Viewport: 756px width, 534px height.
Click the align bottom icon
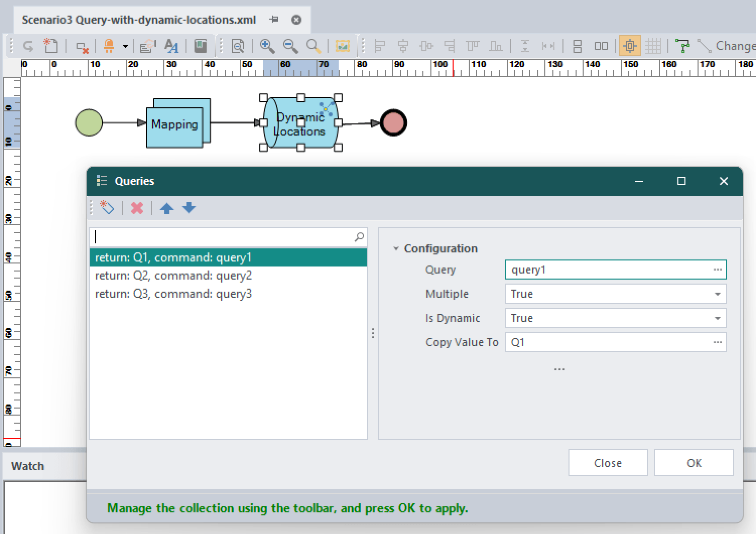496,46
